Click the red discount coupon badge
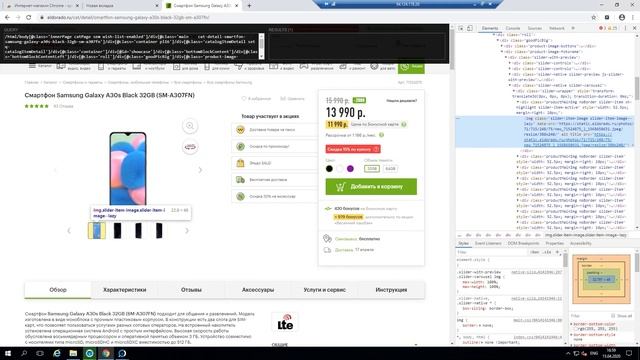Screen dimensions: 640x360 coord(353,149)
